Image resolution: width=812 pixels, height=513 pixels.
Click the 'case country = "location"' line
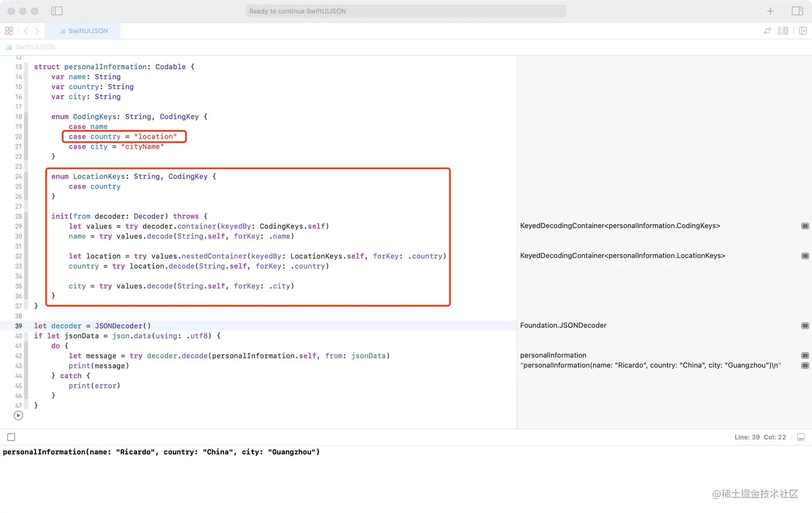(x=122, y=136)
